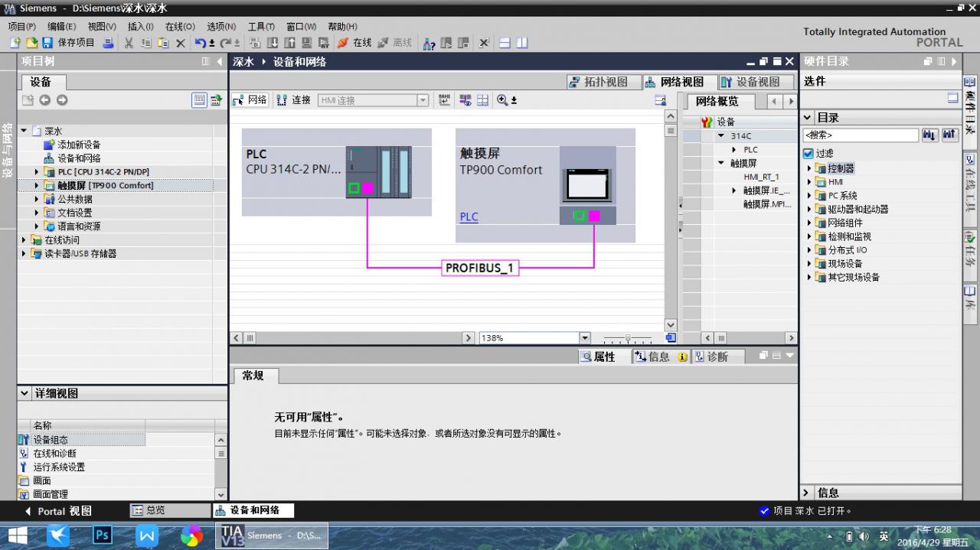Viewport: 980px width, 550px height.
Task: Select the CPU 314C-2 PLC device image
Action: tap(378, 172)
